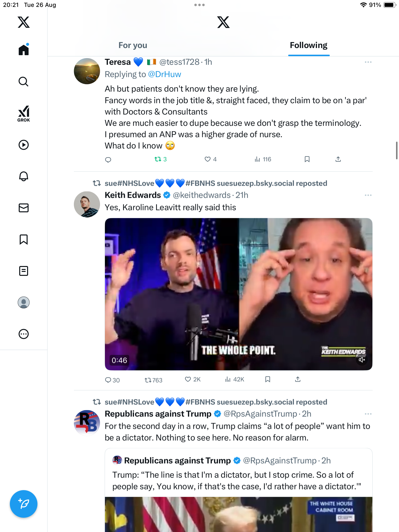Switch to the For you tab
399x532 pixels.
click(133, 45)
